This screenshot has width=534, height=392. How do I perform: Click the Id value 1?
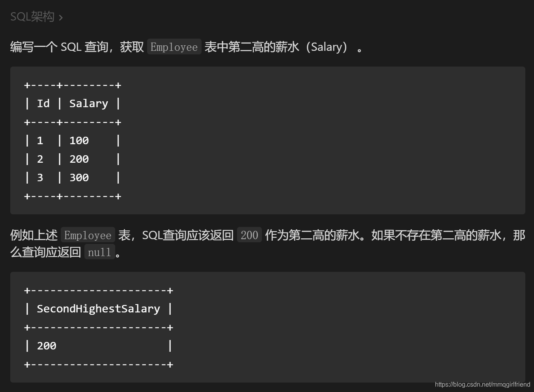(x=40, y=141)
